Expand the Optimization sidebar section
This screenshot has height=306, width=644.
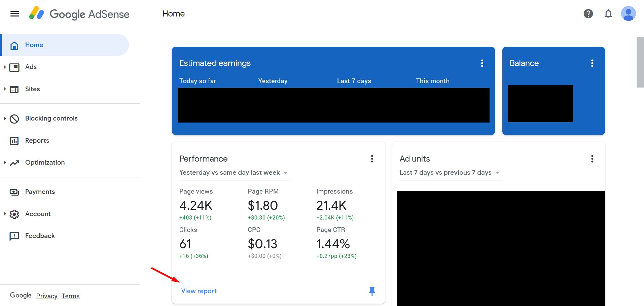pos(45,162)
